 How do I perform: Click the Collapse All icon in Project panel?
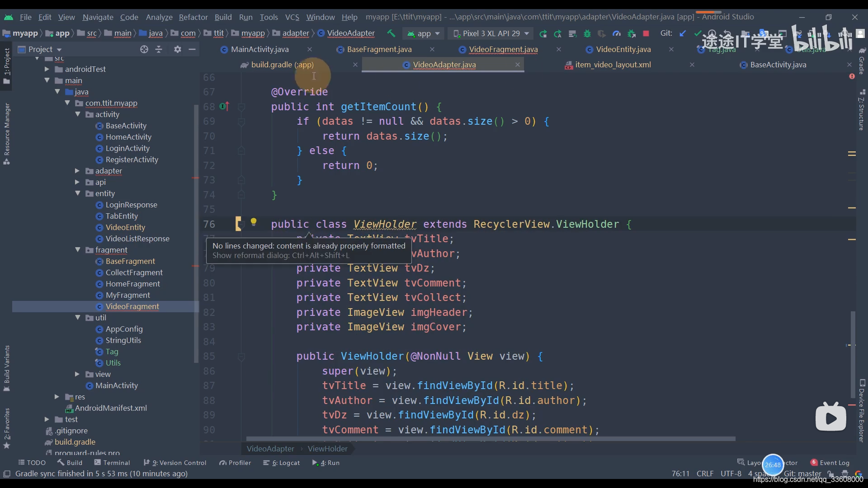click(159, 49)
